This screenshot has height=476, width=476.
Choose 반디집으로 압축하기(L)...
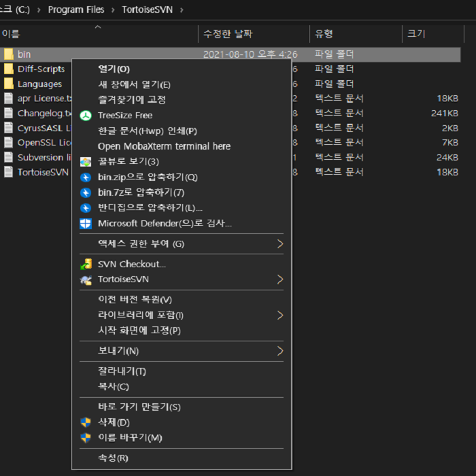[x=182, y=208]
